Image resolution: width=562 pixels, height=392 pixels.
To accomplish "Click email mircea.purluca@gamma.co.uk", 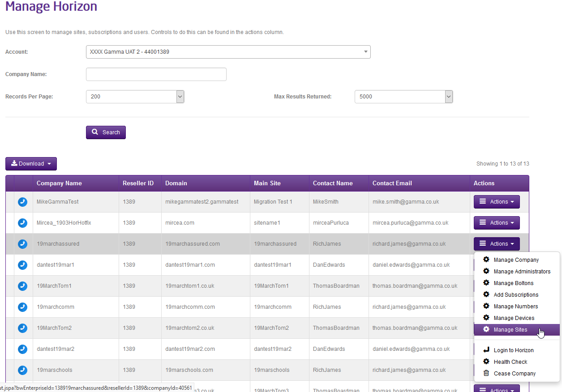I will point(411,223).
